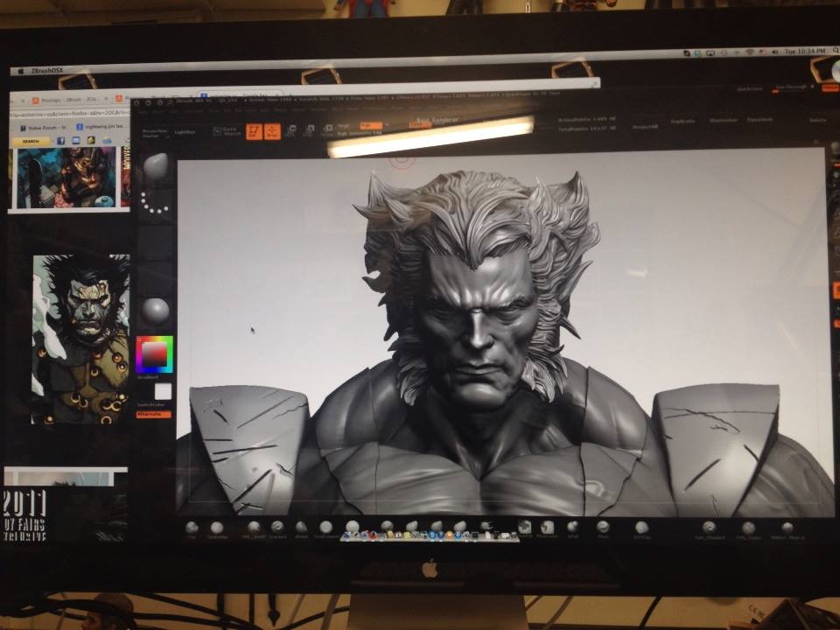Select the last brush on the bottom shelf
Viewport: 840px width, 630px height.
point(787,530)
